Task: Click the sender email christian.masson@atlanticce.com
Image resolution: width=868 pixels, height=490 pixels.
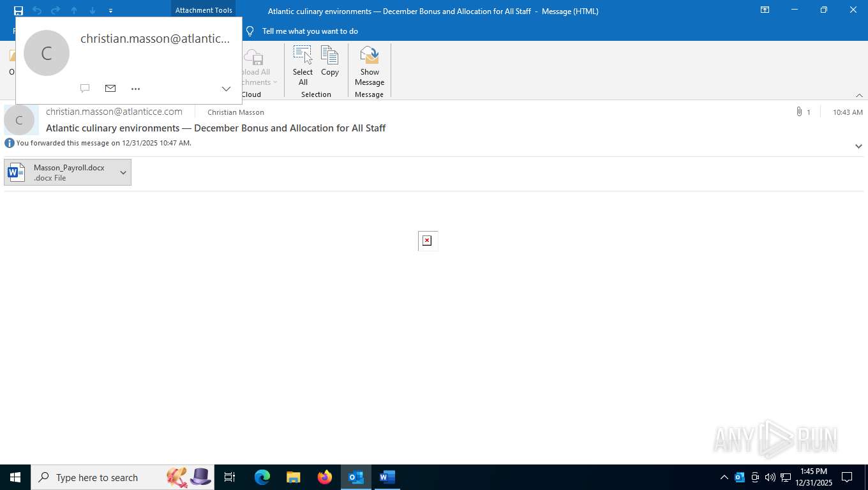Action: coord(114,111)
